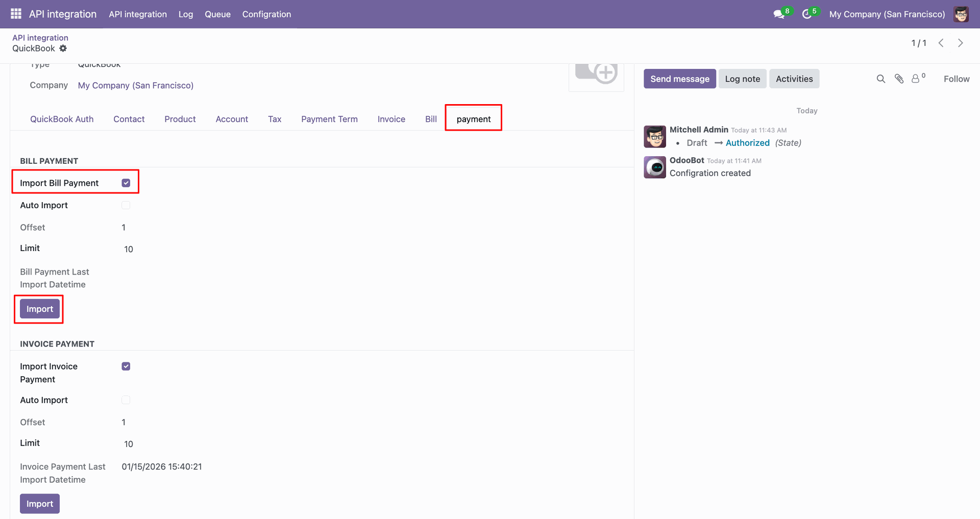The width and height of the screenshot is (980, 519).
Task: Click OdooBot's avatar in chatter
Action: click(x=655, y=167)
